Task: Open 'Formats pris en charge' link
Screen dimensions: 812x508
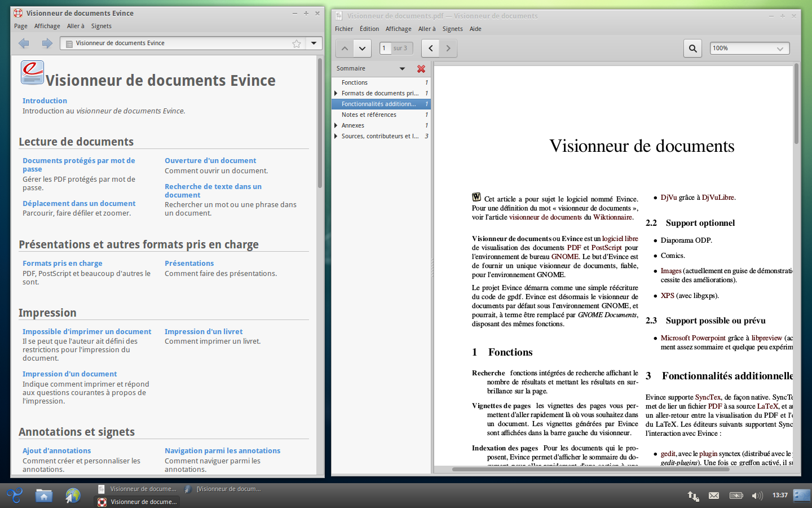Action: [63, 263]
